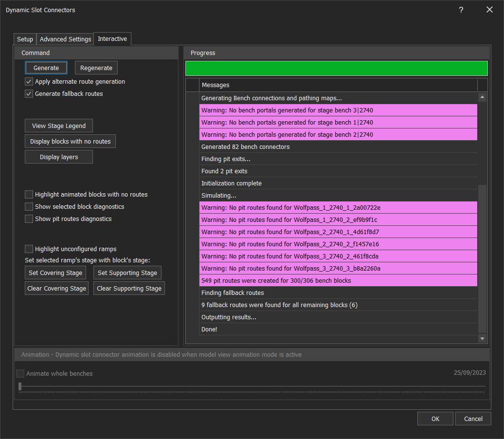Screen dimensions: 504x439
Task: Uncheck Apply alternate route generation
Action: point(29,82)
